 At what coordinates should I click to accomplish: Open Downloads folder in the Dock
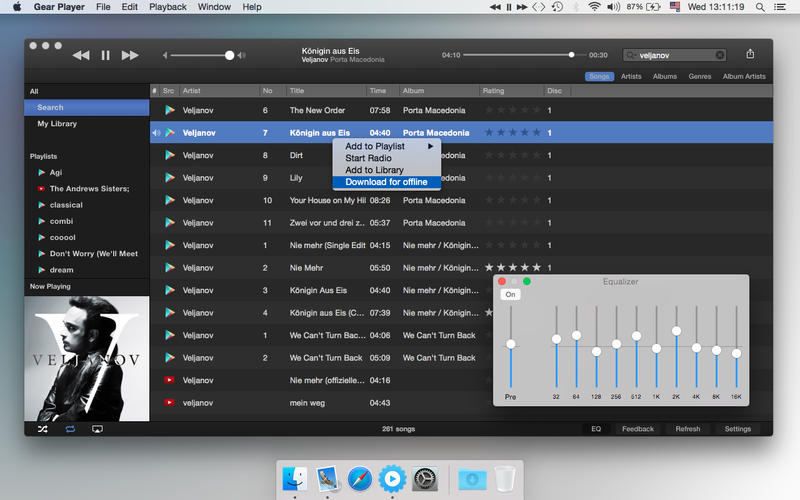click(x=472, y=479)
